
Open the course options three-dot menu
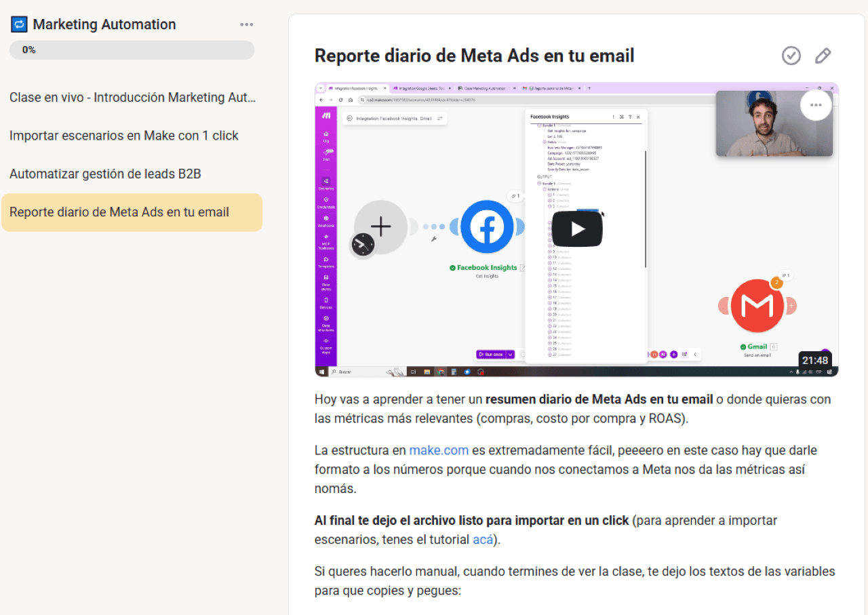tap(246, 25)
